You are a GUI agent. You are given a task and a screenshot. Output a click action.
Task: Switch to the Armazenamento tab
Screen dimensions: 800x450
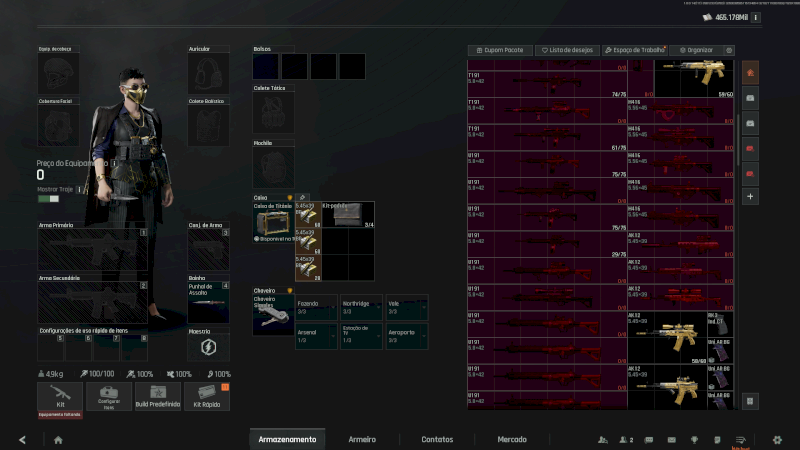287,439
